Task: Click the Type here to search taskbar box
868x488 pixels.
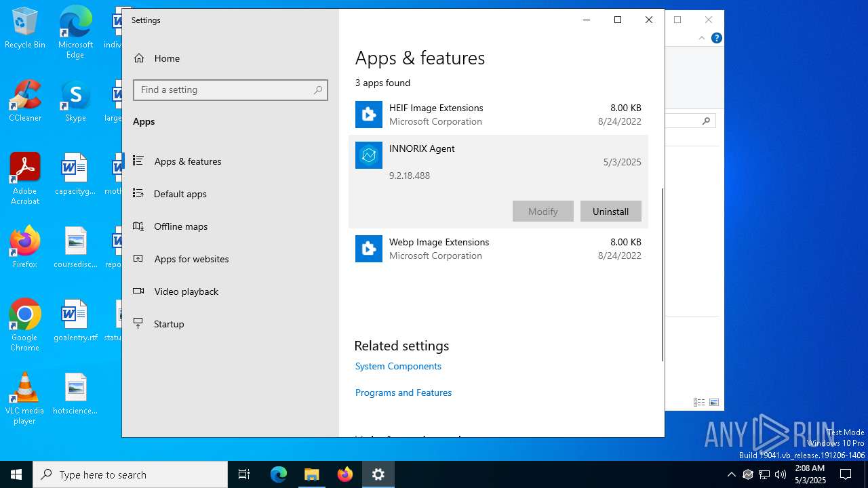Action: (130, 474)
